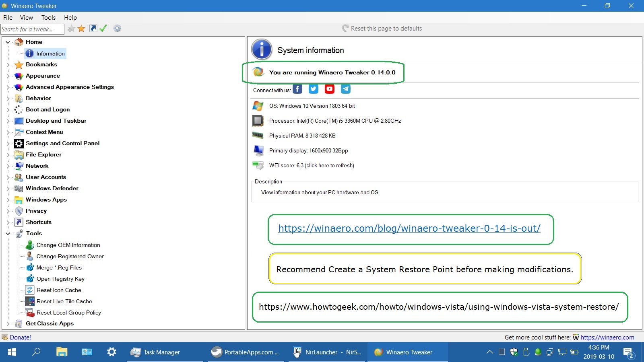The height and width of the screenshot is (362, 644).
Task: Click the Privacy shield icon
Action: tap(19, 211)
